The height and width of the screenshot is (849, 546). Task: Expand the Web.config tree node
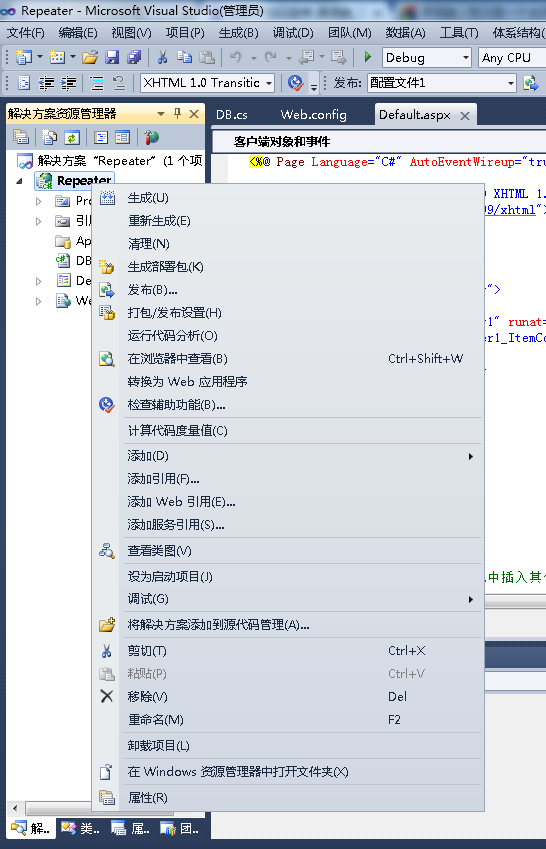tap(38, 301)
